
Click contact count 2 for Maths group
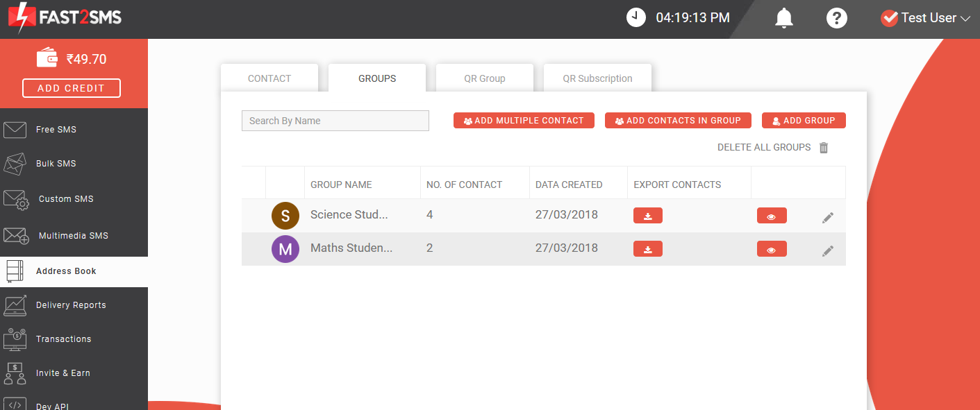point(430,248)
